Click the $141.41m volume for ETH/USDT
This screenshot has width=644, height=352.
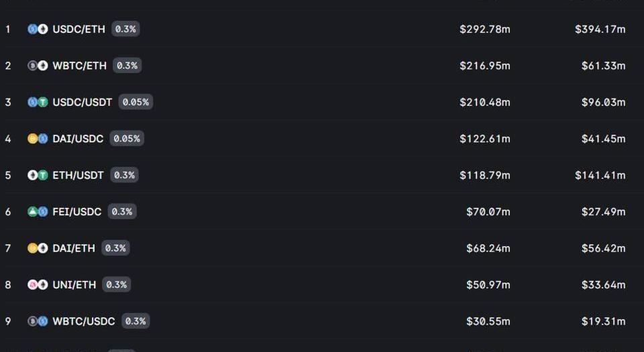600,175
